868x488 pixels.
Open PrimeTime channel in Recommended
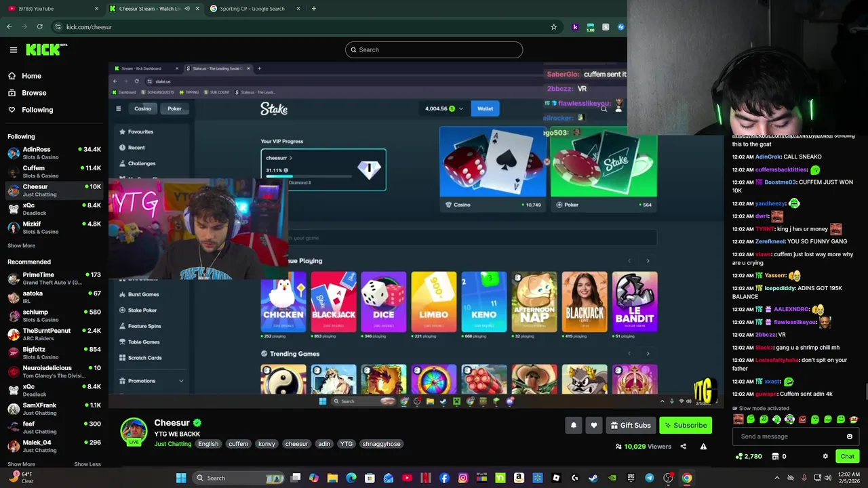[54, 279]
